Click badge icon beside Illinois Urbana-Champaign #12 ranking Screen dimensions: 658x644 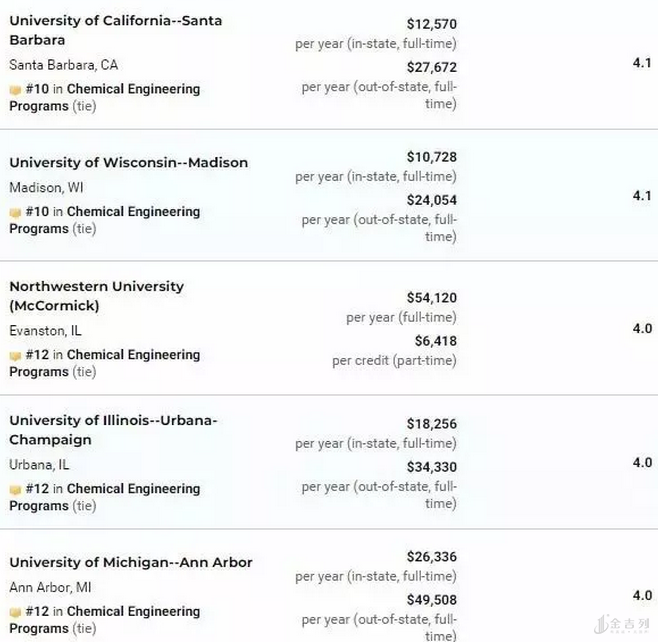[x=15, y=489]
